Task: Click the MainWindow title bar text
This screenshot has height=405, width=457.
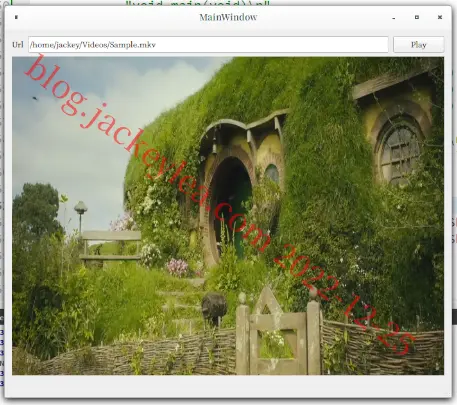Action: pyautogui.click(x=228, y=17)
